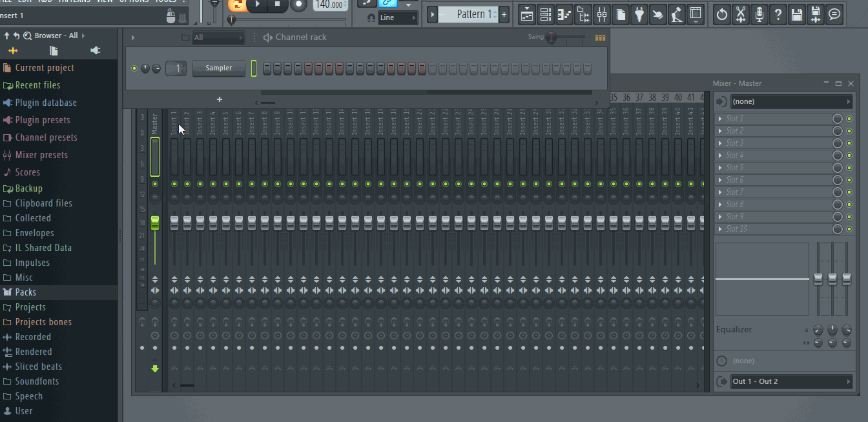
Task: Add a new pattern with plus button
Action: [504, 14]
